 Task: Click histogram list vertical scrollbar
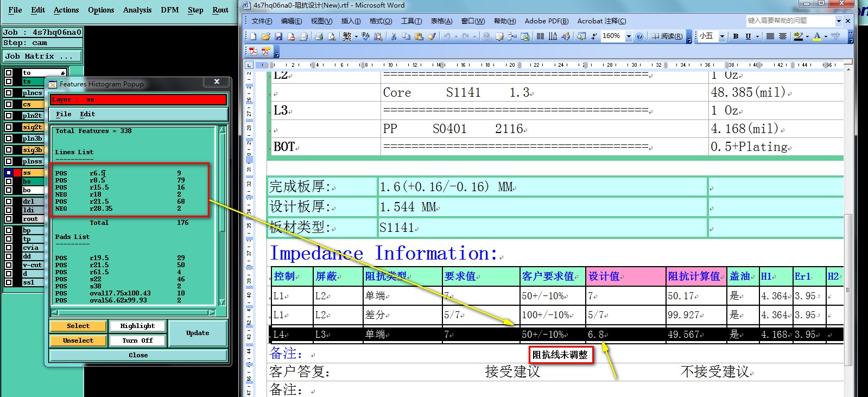click(222, 216)
